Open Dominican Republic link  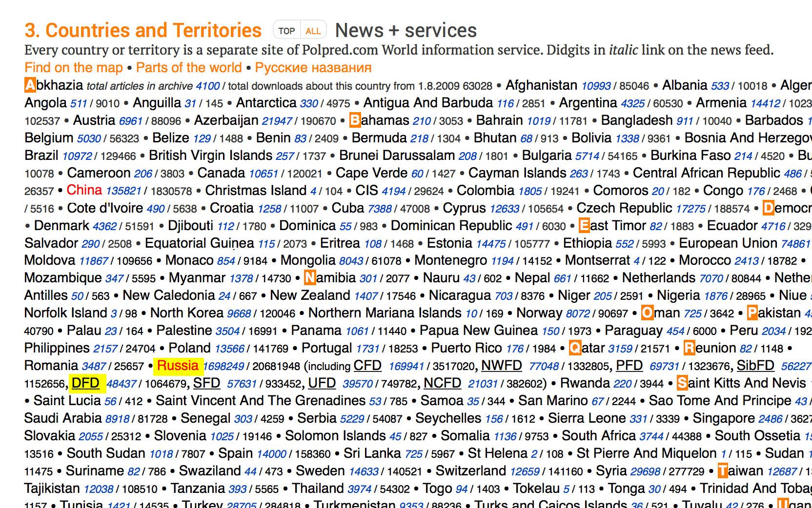451,226
